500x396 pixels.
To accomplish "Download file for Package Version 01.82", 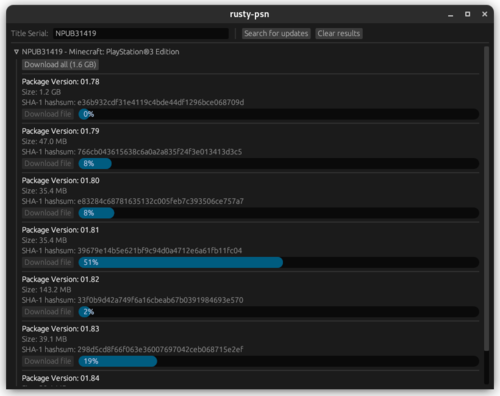I will 48,312.
